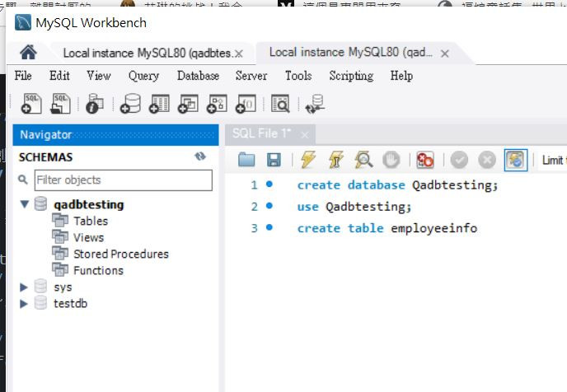This screenshot has height=392, width=567.
Task: Click the SCHEMAS section heading
Action: click(x=45, y=157)
